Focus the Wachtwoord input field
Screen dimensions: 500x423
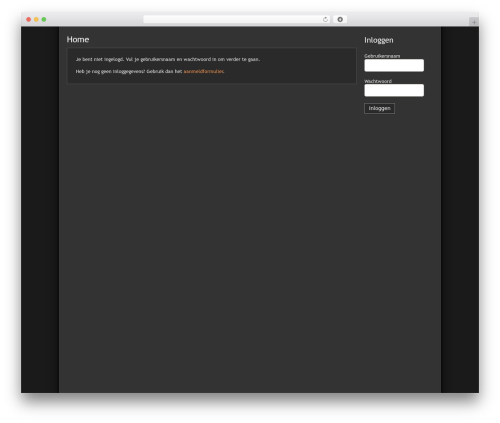click(394, 90)
